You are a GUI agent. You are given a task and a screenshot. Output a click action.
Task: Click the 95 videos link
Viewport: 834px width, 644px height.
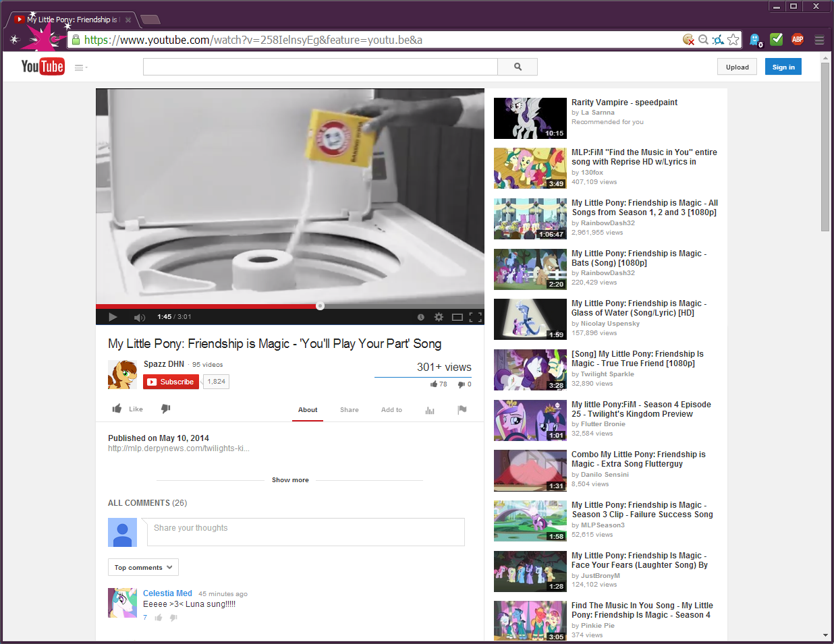(x=207, y=365)
